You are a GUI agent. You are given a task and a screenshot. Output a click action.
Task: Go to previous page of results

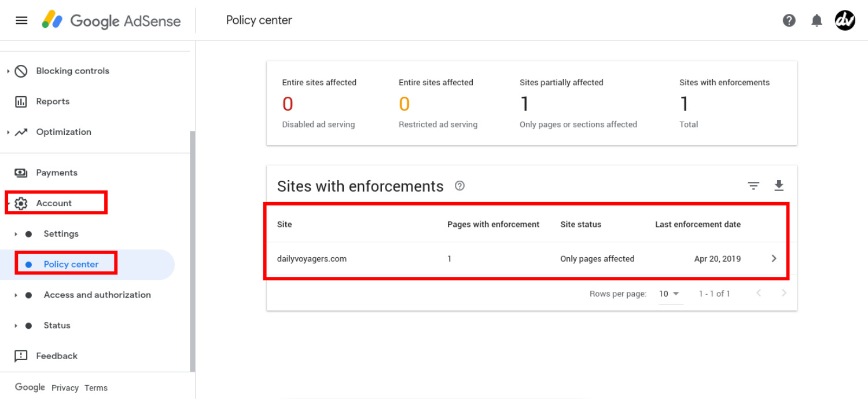[x=759, y=293]
